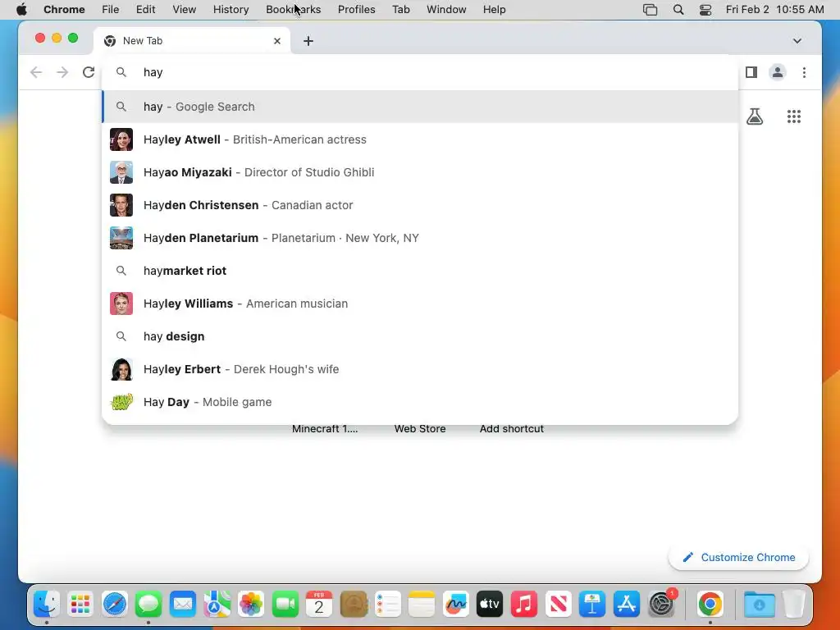Open Reminders from the Dock
The width and height of the screenshot is (840, 630).
coord(387,605)
